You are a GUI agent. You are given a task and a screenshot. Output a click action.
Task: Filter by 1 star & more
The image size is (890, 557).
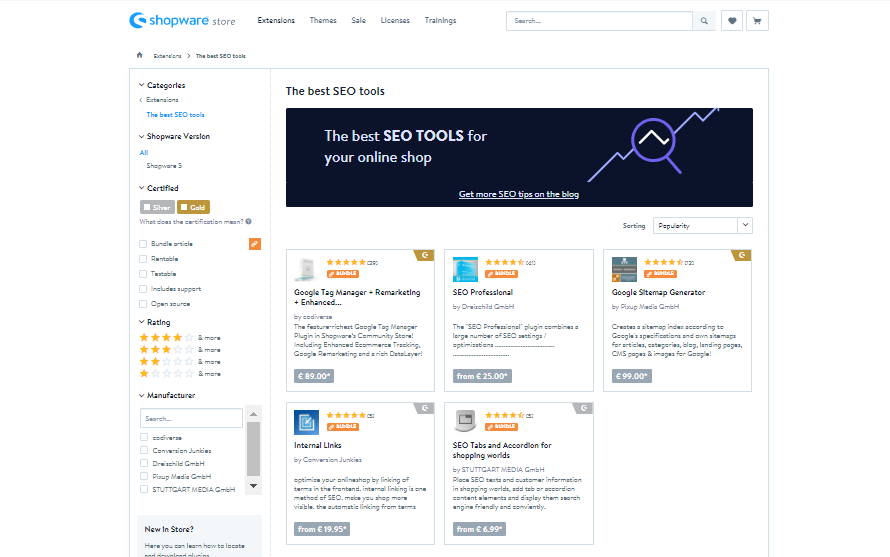[x=180, y=374]
